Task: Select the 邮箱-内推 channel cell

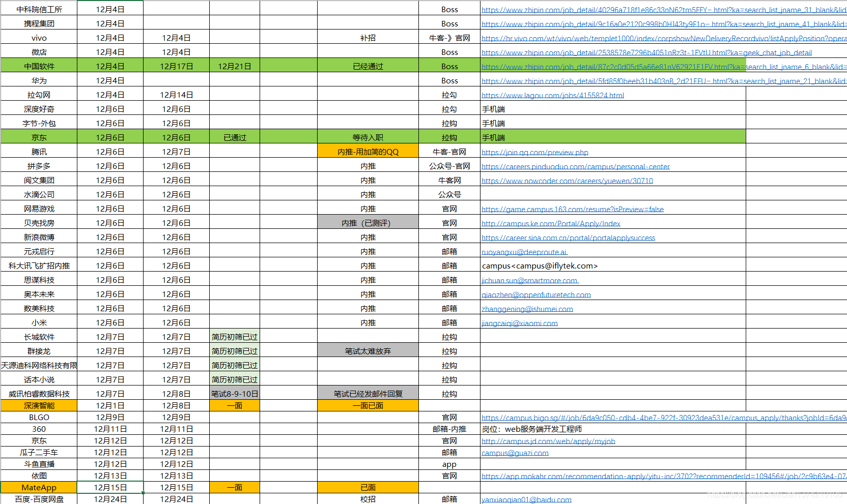Action: 449,429
